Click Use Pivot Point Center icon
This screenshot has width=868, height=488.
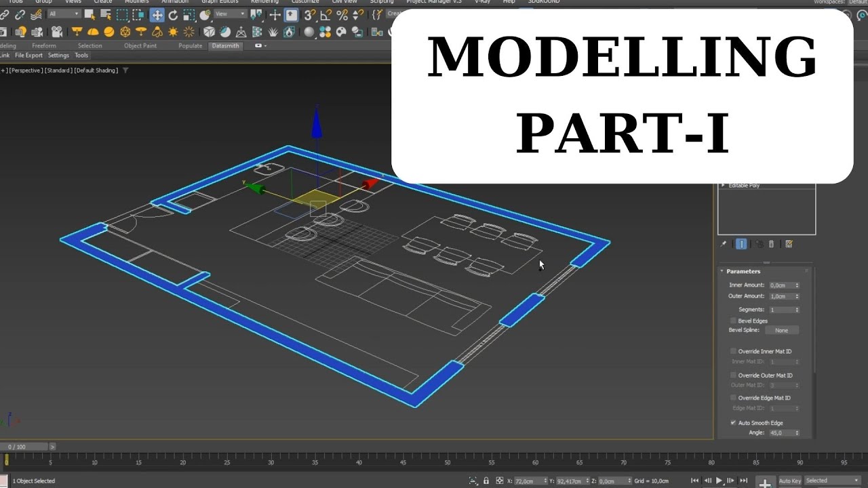[x=256, y=14]
